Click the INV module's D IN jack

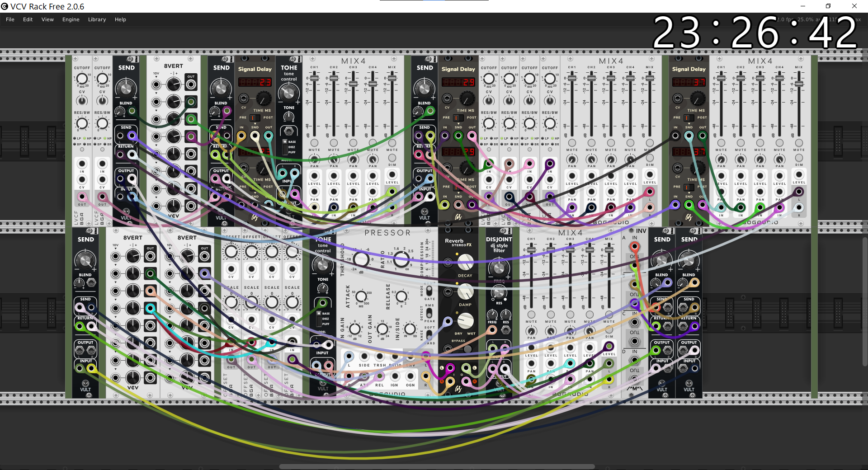(x=635, y=360)
